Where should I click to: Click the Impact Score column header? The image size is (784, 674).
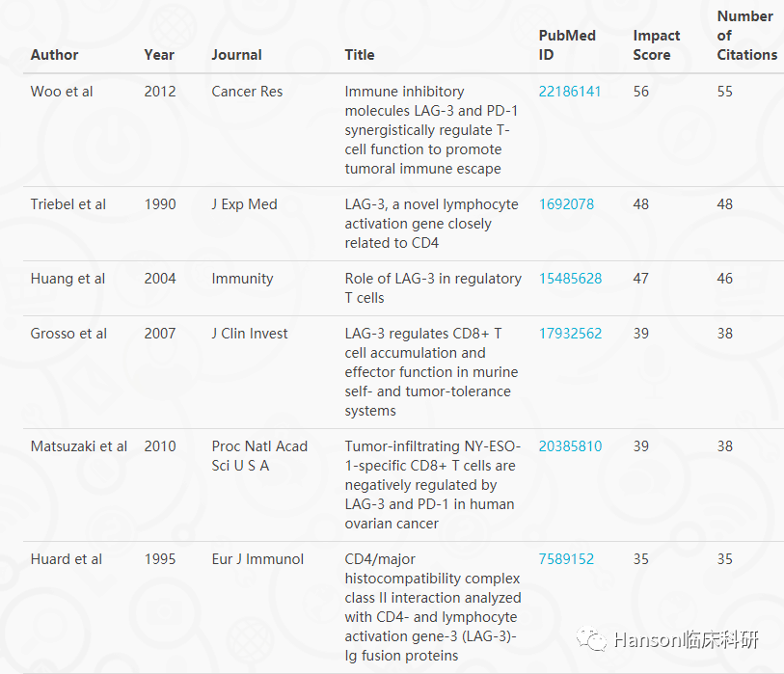[x=657, y=45]
